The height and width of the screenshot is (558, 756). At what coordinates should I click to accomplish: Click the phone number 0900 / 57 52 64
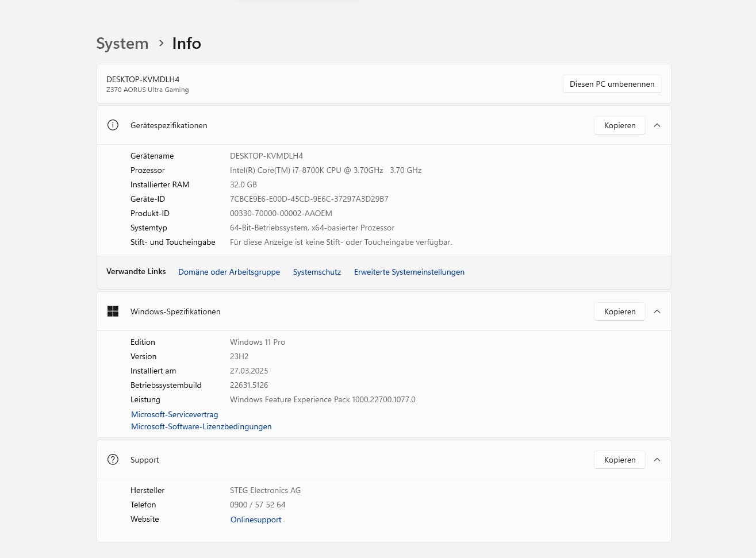(258, 505)
